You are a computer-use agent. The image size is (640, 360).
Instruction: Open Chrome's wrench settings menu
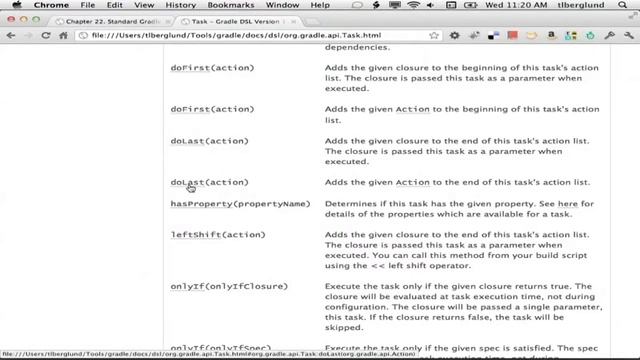click(629, 36)
